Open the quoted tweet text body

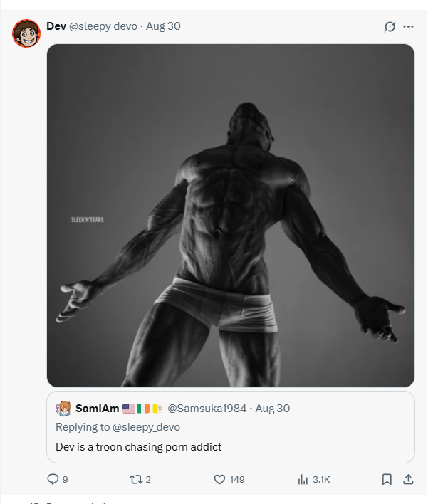point(139,447)
